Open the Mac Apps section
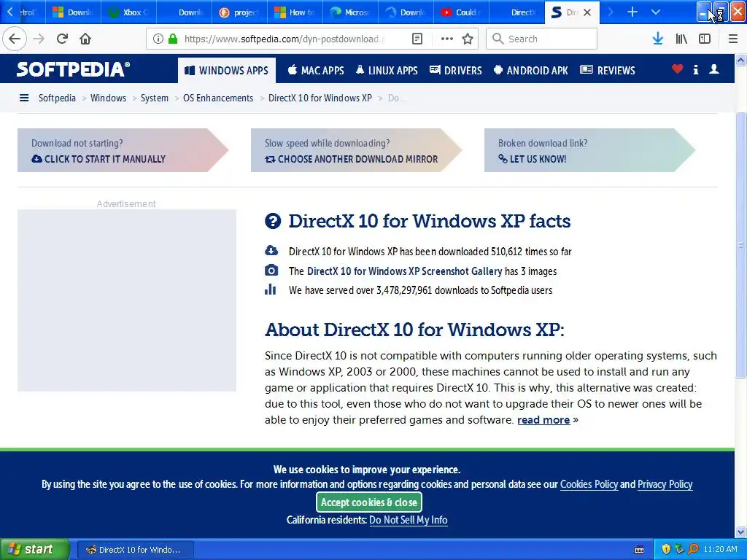747x560 pixels. 316,71
